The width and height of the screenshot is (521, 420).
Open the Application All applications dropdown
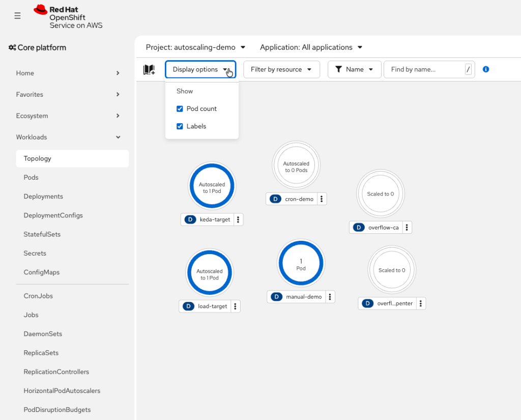point(311,47)
